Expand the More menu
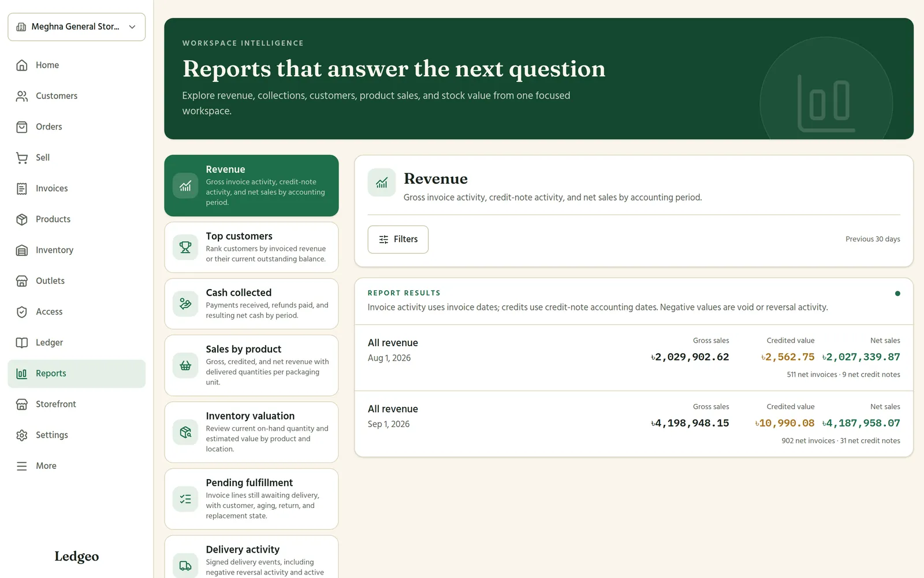Screen dimensions: 924x578 pos(76,466)
